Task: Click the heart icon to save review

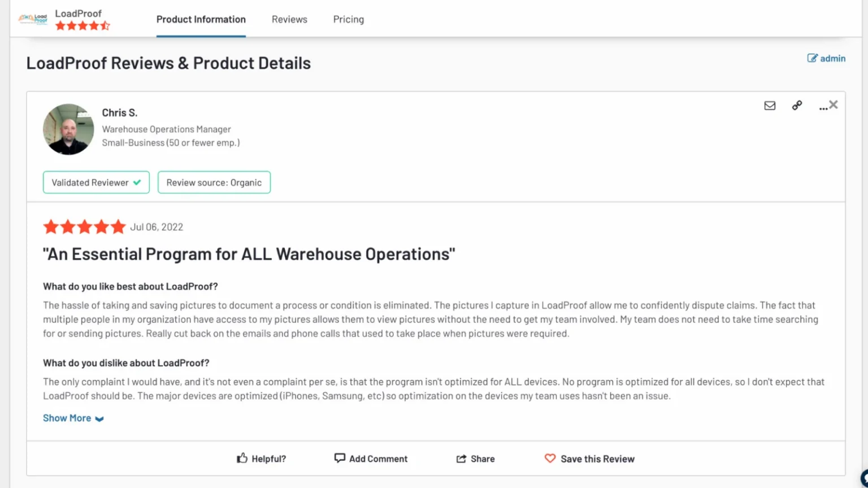Action: point(550,458)
